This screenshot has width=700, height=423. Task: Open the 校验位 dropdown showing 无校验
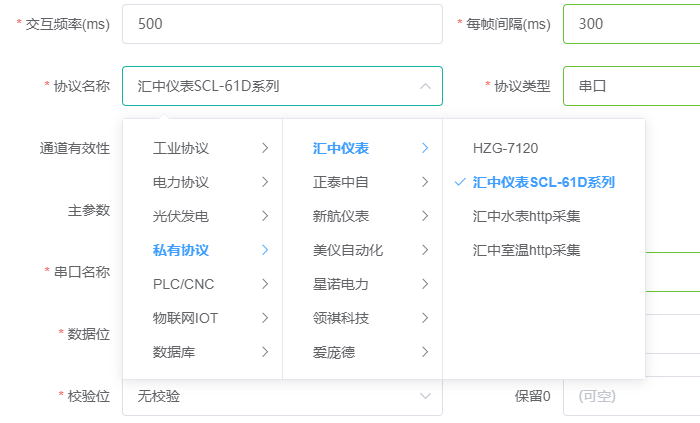pos(282,396)
